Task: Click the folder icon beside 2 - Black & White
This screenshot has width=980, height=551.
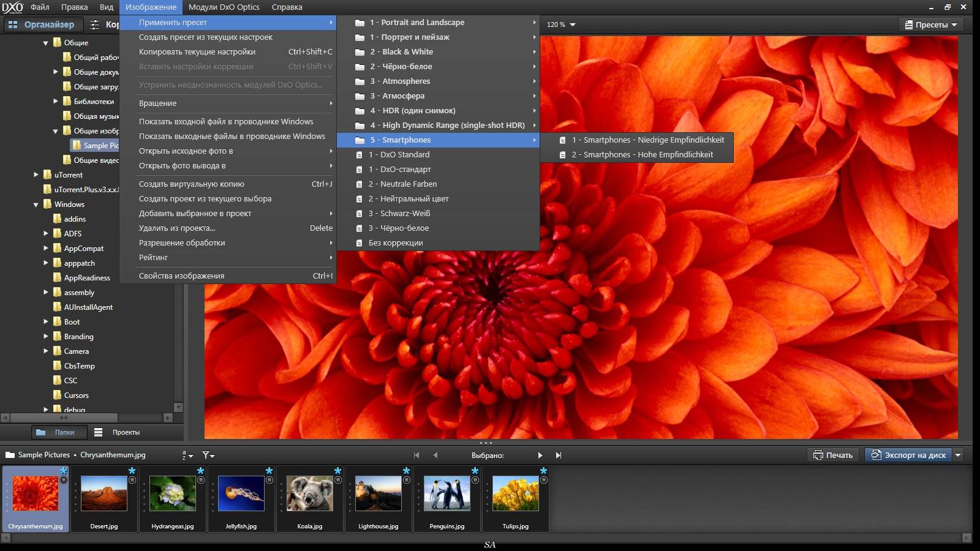Action: 360,52
